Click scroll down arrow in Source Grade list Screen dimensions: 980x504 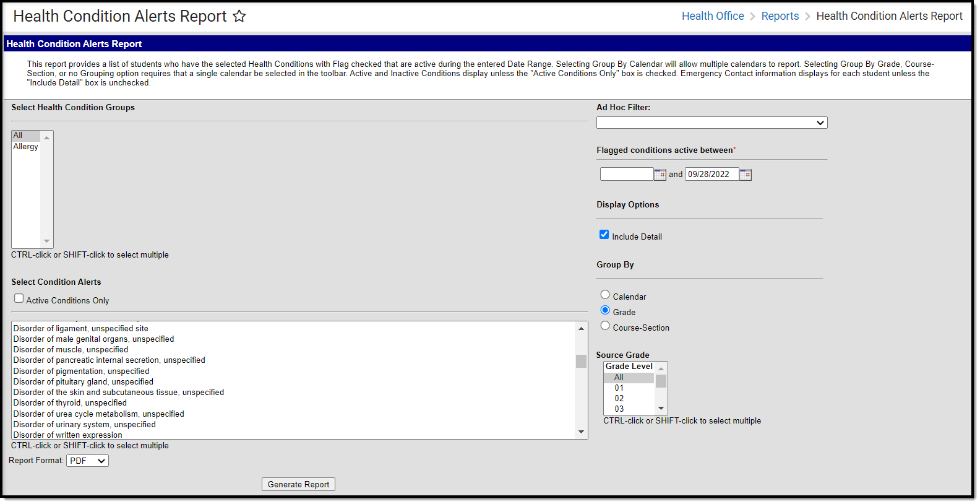click(x=661, y=409)
